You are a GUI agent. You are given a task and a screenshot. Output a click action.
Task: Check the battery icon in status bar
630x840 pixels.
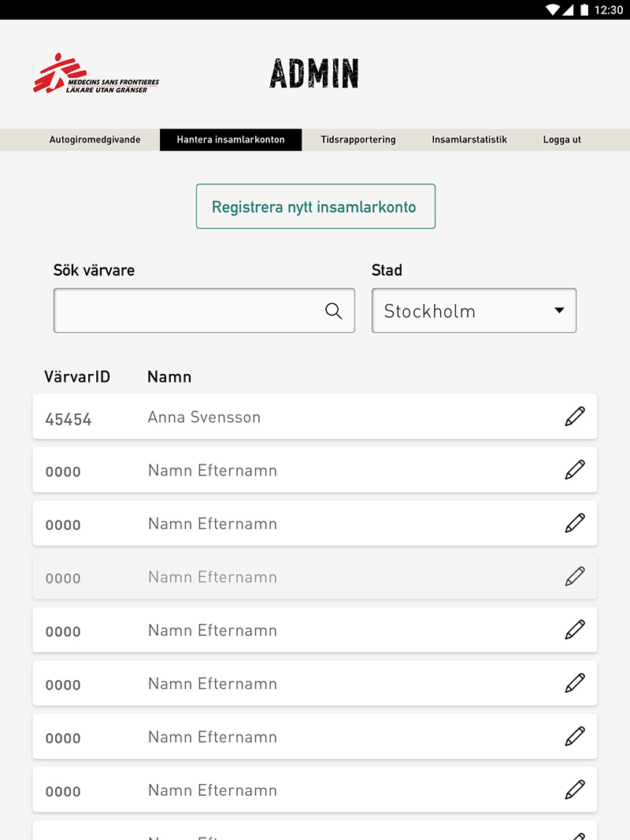[584, 9]
